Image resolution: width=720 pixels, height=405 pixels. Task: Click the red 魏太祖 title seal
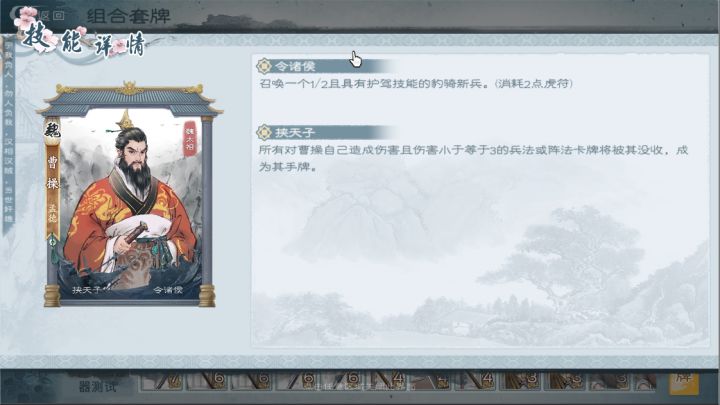coord(190,138)
